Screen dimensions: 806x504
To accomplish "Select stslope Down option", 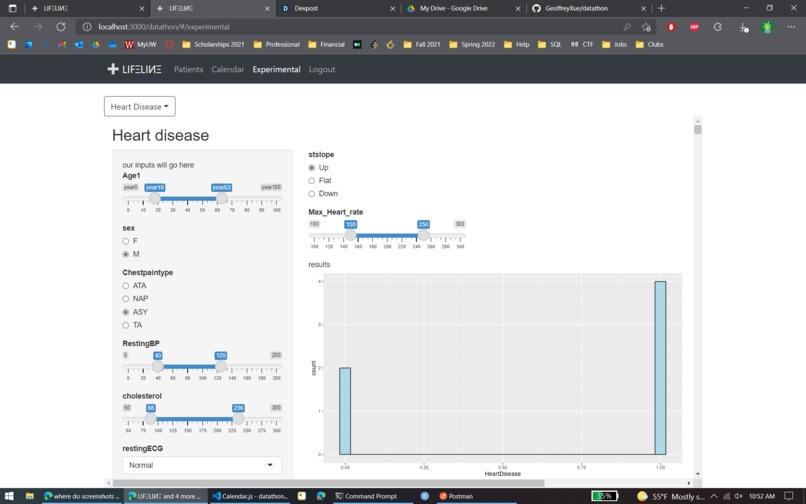I will [x=312, y=194].
